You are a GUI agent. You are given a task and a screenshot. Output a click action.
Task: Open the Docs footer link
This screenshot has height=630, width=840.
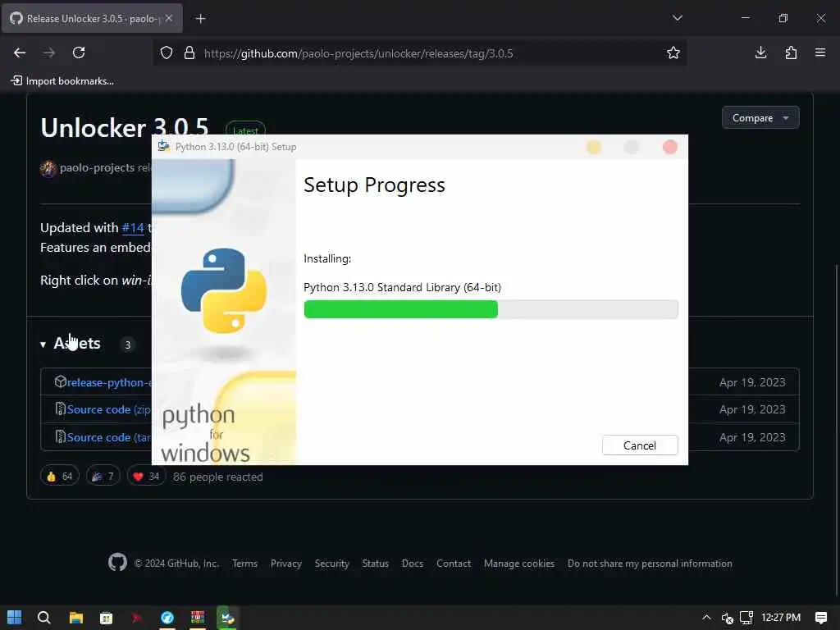point(413,564)
